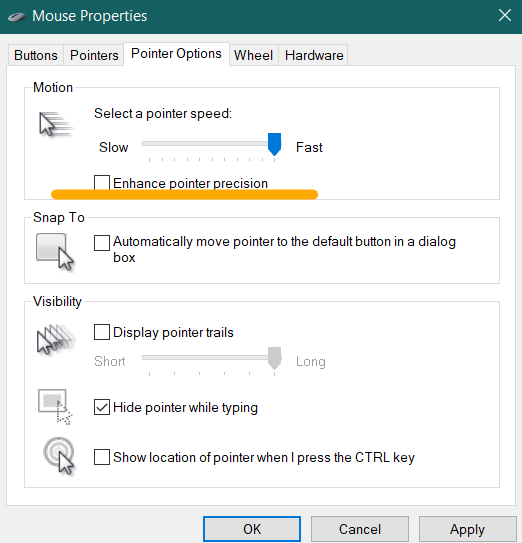522x543 pixels.
Task: Click the pointer trails icon
Action: point(55,339)
